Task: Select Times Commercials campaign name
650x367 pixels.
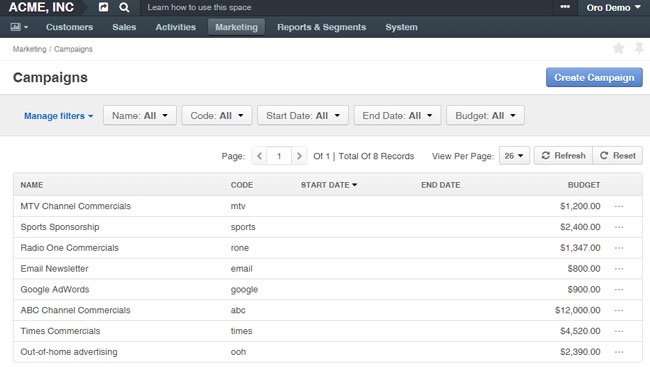Action: (x=60, y=331)
